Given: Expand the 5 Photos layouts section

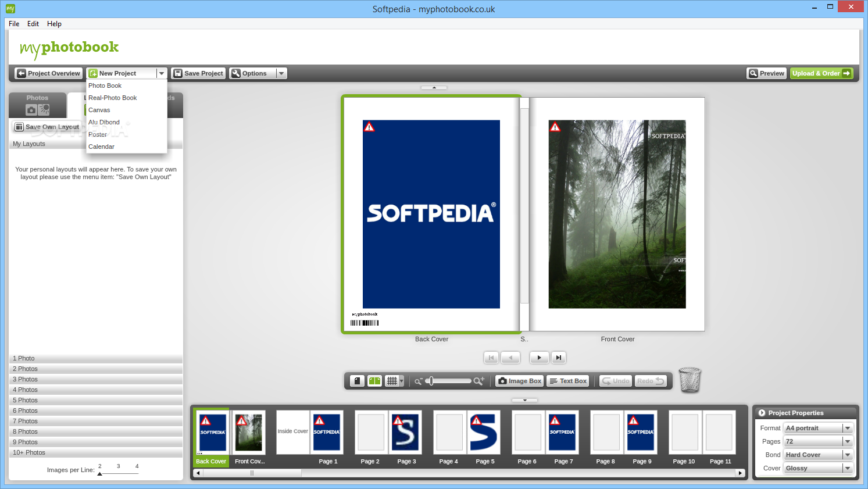Looking at the screenshot, I should point(96,400).
